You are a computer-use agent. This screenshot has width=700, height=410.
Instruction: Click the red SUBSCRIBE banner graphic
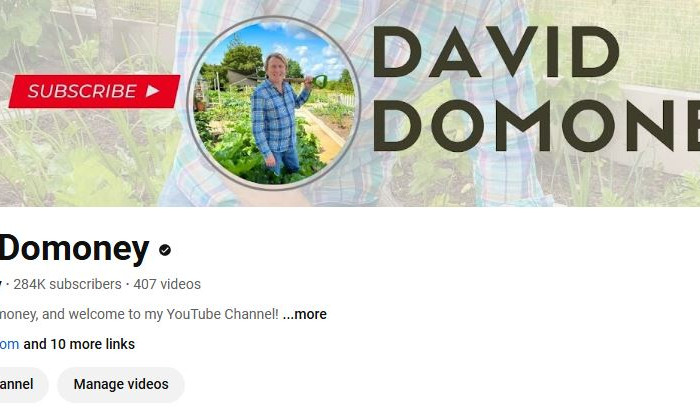coord(94,91)
